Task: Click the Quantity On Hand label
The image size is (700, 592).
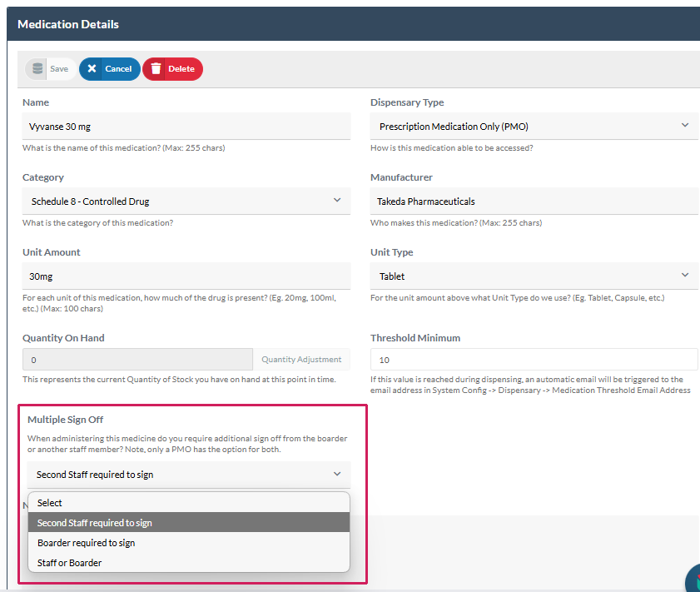Action: pos(63,338)
